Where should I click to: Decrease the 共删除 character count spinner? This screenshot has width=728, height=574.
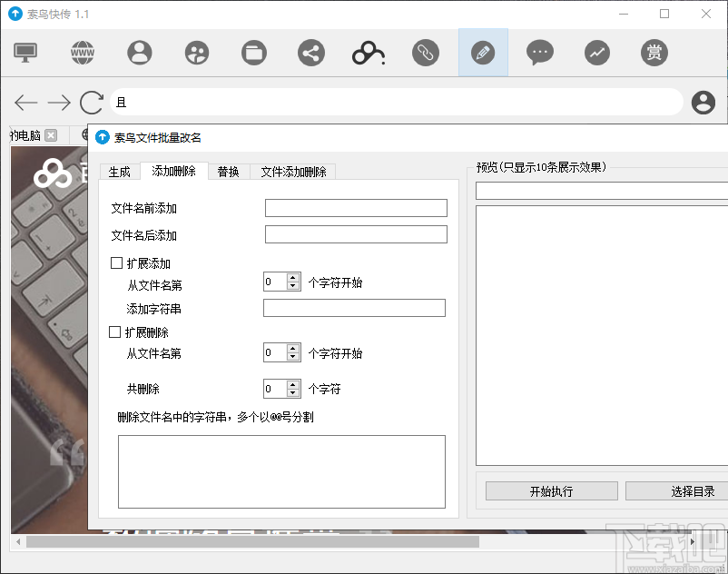tap(292, 392)
